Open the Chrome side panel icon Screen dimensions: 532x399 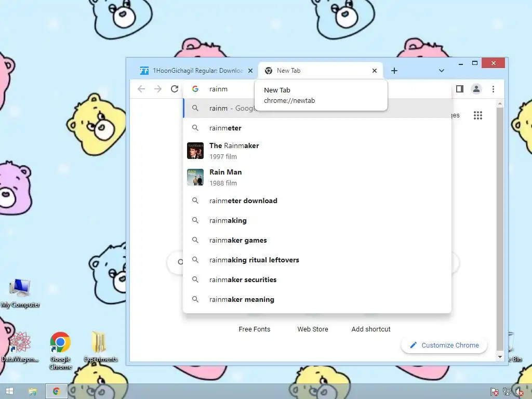tap(460, 89)
